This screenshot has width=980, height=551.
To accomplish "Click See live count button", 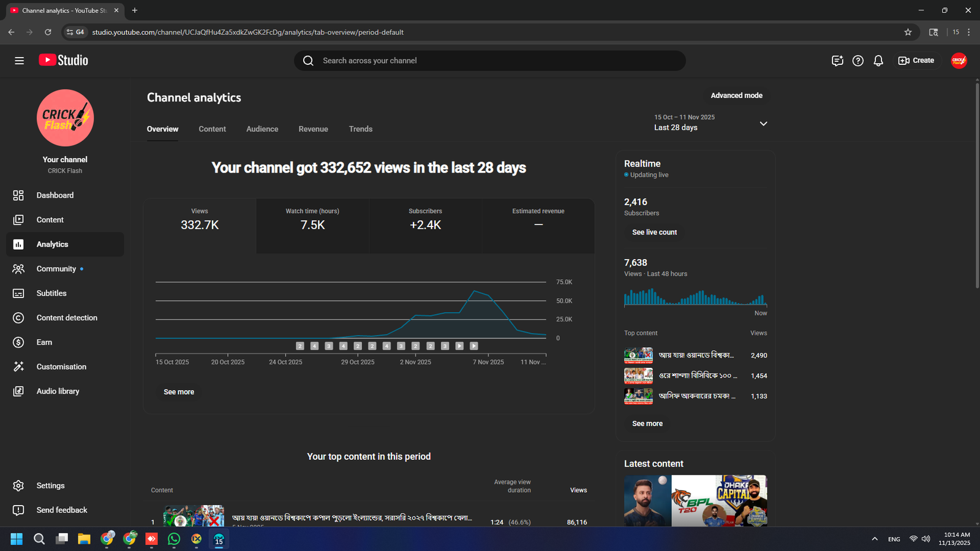I will pyautogui.click(x=654, y=233).
